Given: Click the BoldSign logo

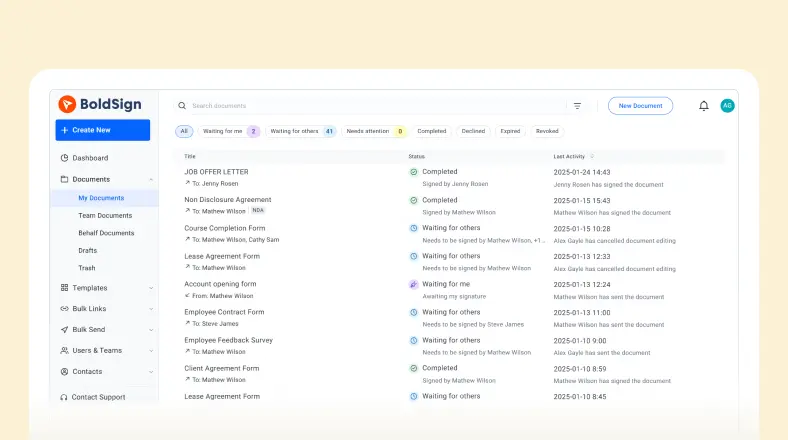Looking at the screenshot, I should [99, 104].
